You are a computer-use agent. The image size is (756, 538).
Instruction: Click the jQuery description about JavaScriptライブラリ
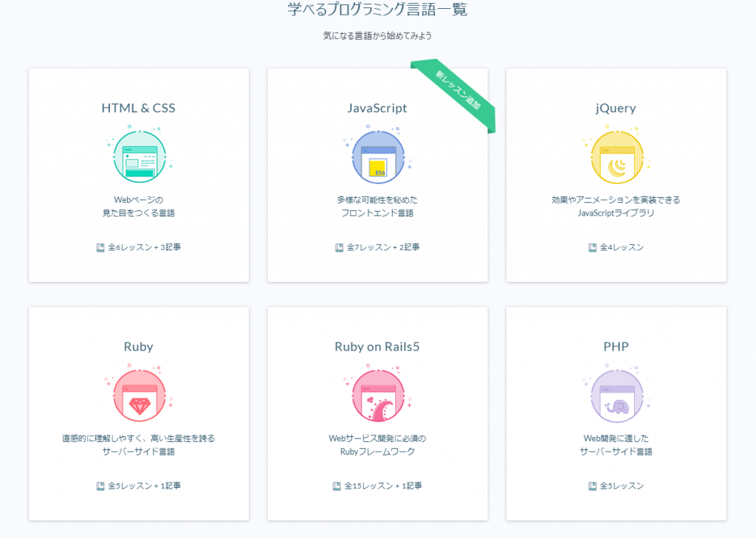616,207
